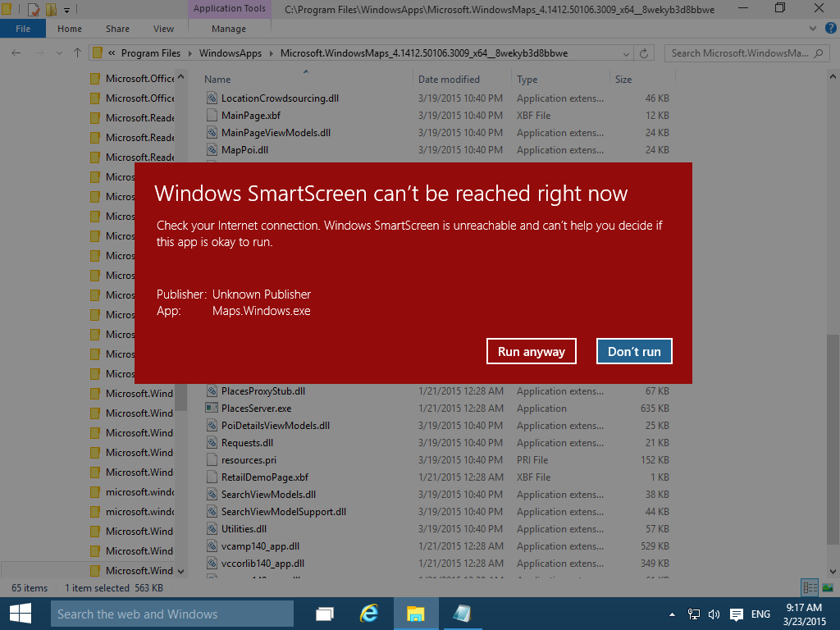Sort files by the Type column
Image resolution: width=840 pixels, height=630 pixels.
click(x=527, y=80)
